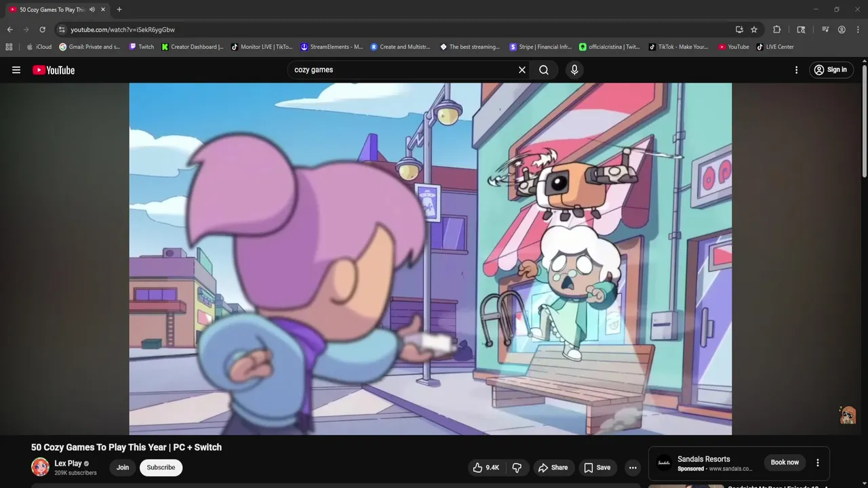Open YouTube bookmark in bookmarks bar
Image resolution: width=868 pixels, height=488 pixels.
734,47
